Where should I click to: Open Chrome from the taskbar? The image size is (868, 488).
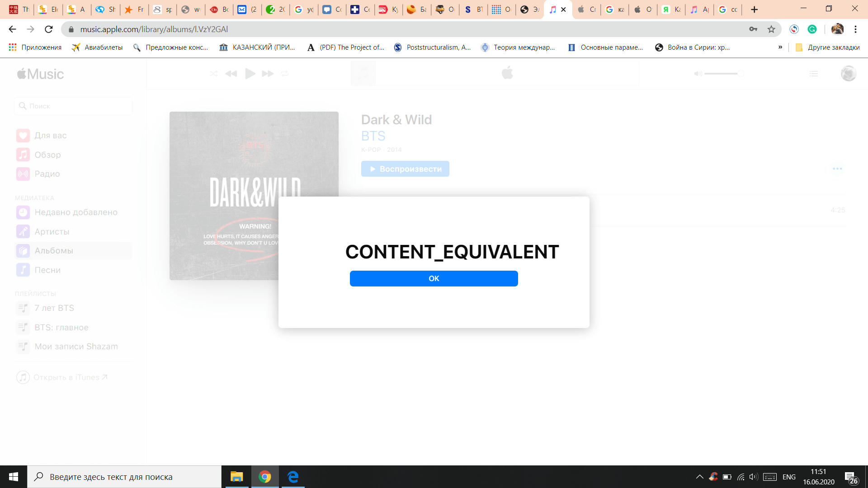(x=265, y=477)
